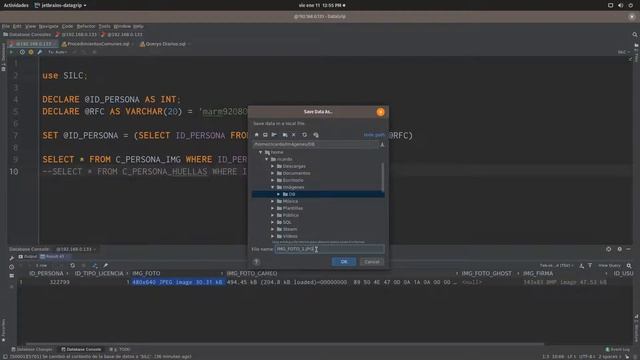
Task: Collapse the home folder node
Action: tap(260, 152)
